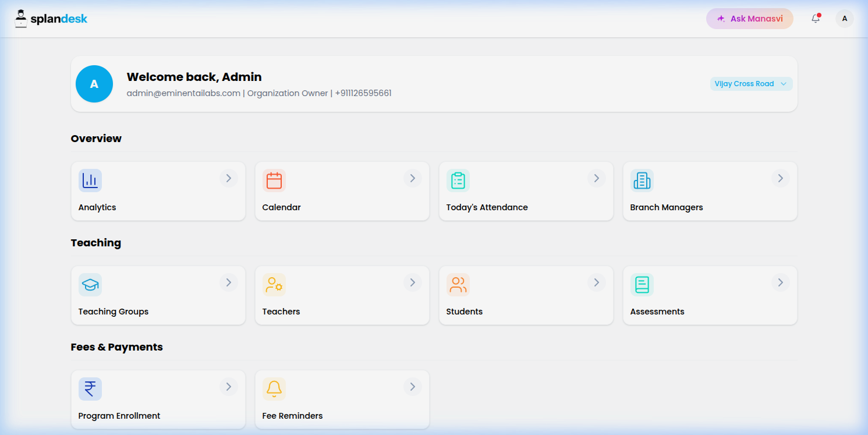Click the arrow on Branch Managers card
The height and width of the screenshot is (435, 868).
point(781,178)
